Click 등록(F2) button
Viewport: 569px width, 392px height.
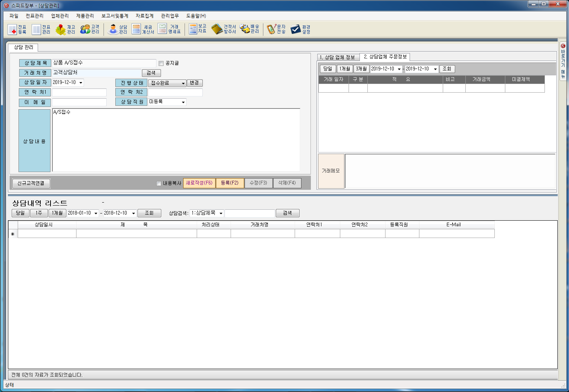pyautogui.click(x=230, y=183)
